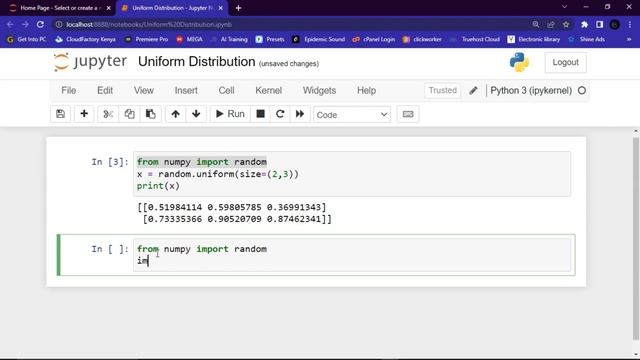Run the current cell
640x360 pixels.
click(230, 114)
